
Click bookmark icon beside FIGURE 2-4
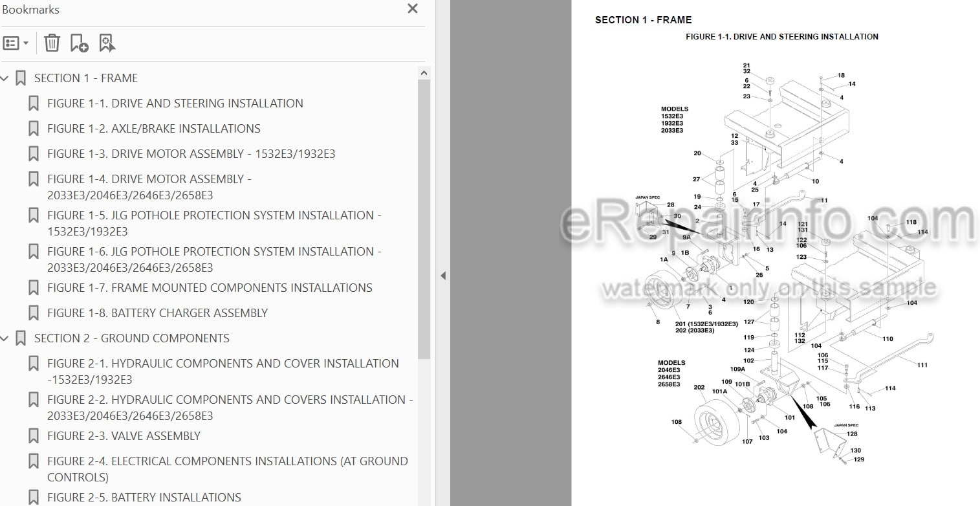tap(34, 461)
